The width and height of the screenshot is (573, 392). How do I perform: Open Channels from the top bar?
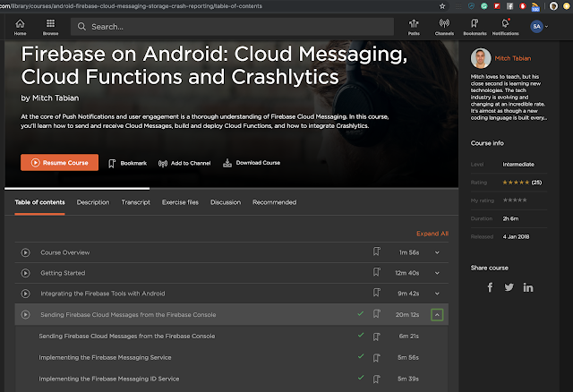444,27
